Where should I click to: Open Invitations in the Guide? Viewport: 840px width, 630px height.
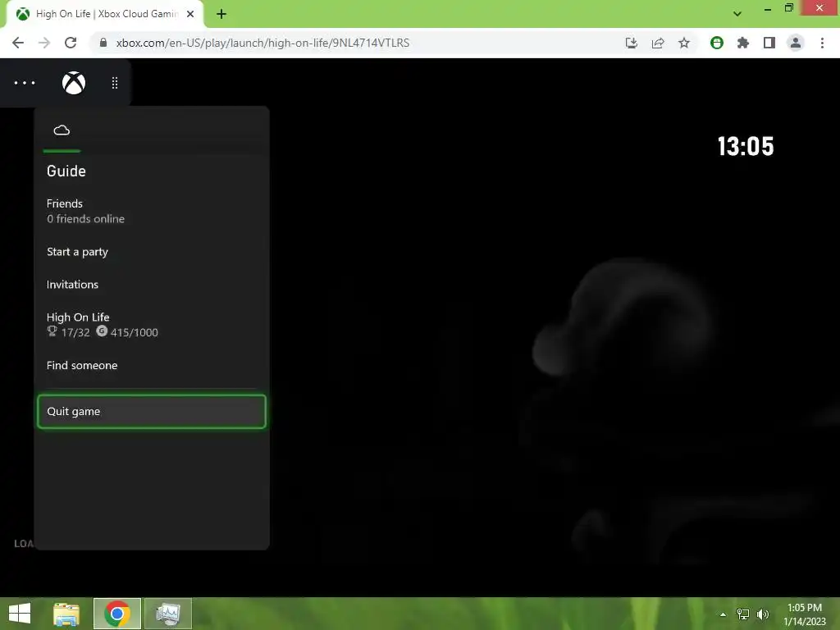(152, 285)
